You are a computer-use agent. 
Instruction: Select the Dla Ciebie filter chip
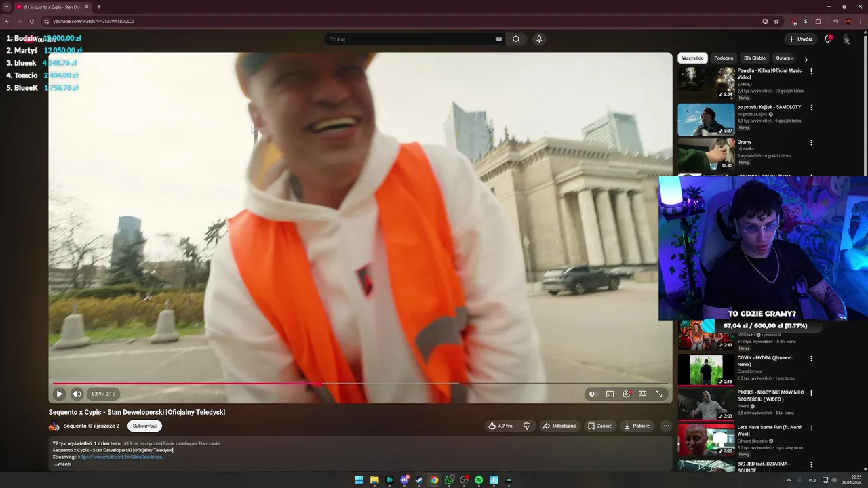pyautogui.click(x=754, y=58)
